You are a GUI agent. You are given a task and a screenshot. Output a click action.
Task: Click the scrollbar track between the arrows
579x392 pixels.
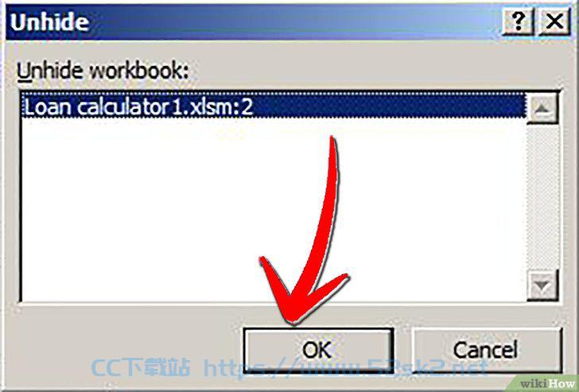(542, 196)
